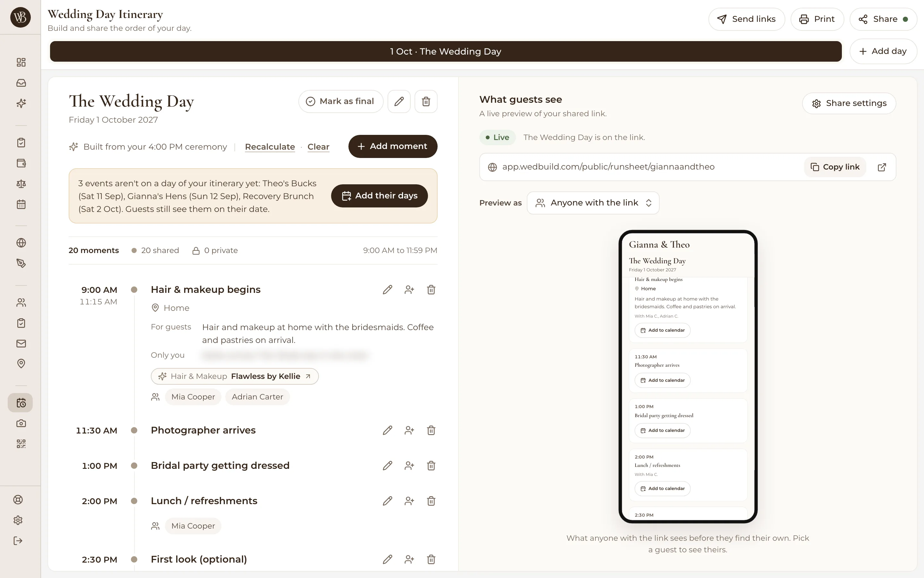Screen dimensions: 924x578
Task: Copy the shared link
Action: tap(835, 167)
